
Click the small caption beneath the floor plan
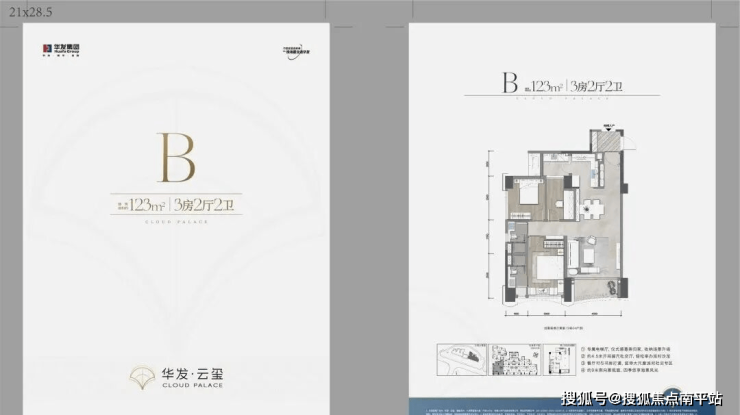(x=563, y=328)
